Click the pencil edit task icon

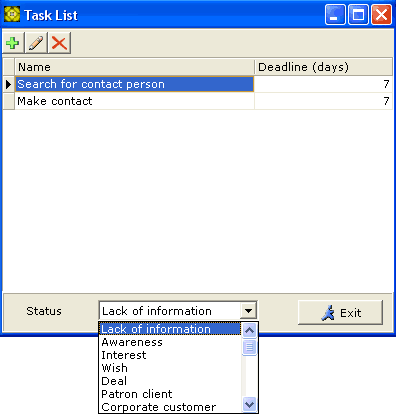(x=36, y=43)
